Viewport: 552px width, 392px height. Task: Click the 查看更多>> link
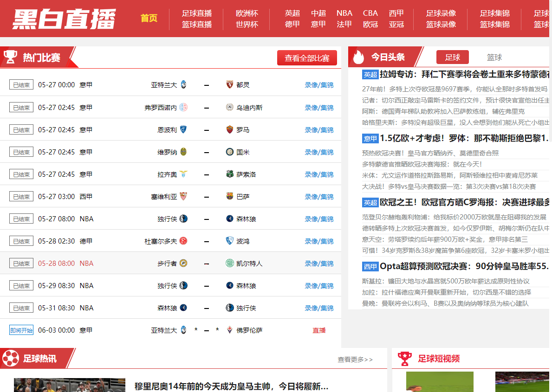click(x=355, y=359)
